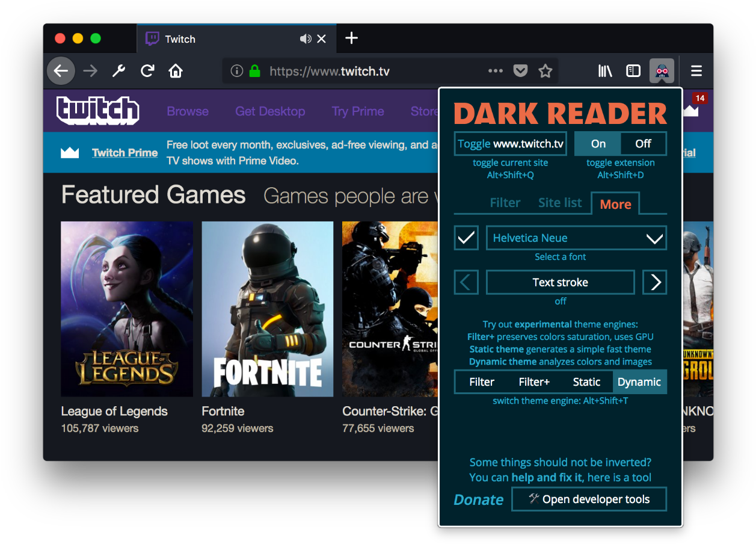Open the Fortnite game cover

click(x=268, y=309)
